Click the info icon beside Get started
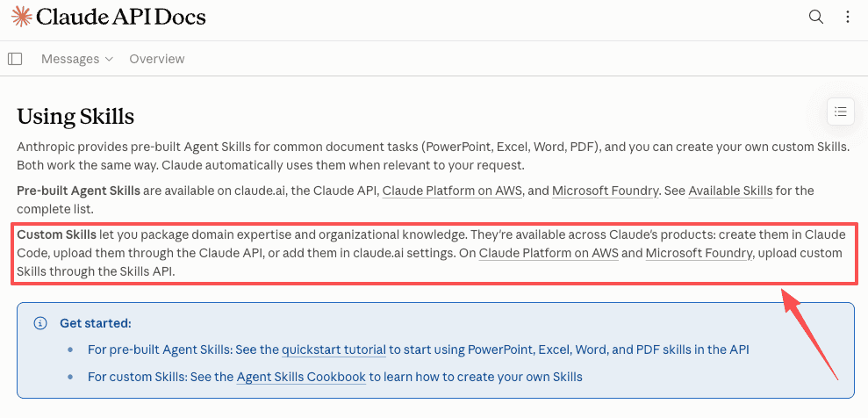 point(40,323)
